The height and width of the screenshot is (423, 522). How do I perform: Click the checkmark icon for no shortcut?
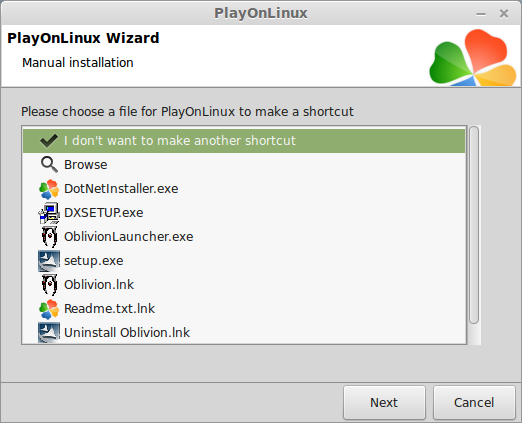coord(49,141)
